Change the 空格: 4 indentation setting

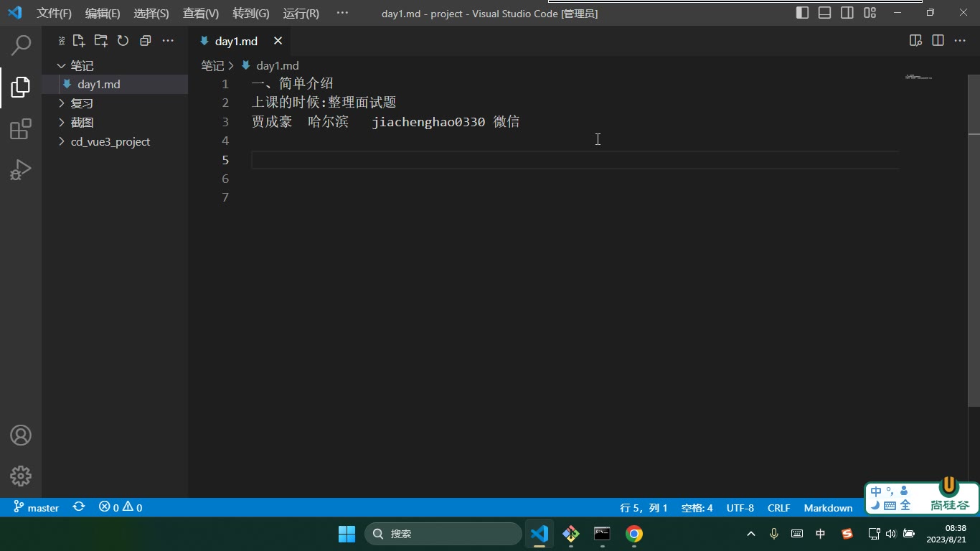click(697, 507)
